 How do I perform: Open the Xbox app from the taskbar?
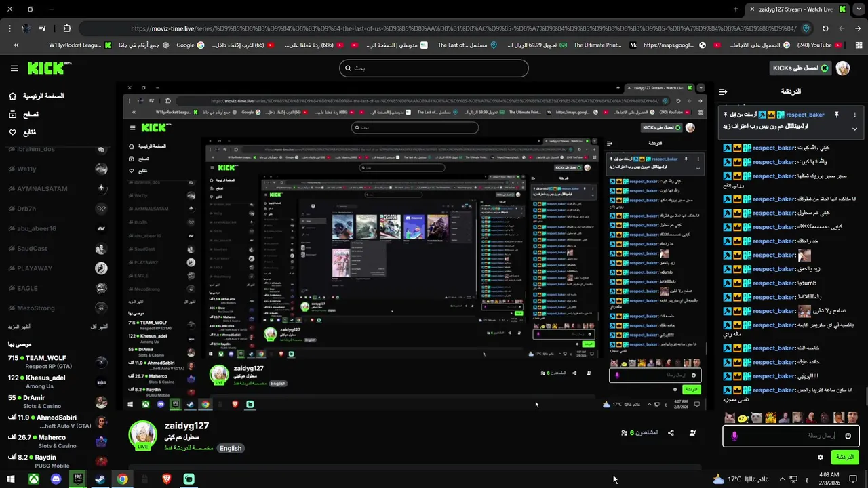point(33,479)
